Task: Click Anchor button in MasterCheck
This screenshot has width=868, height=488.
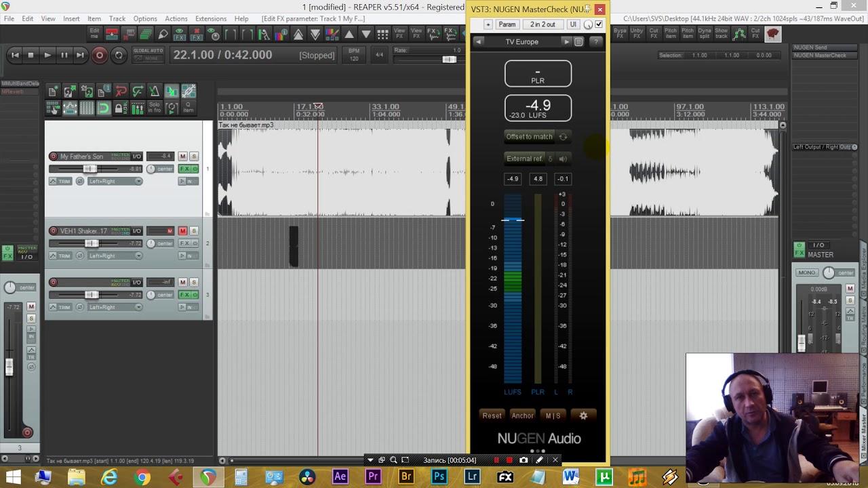Action: 522,416
